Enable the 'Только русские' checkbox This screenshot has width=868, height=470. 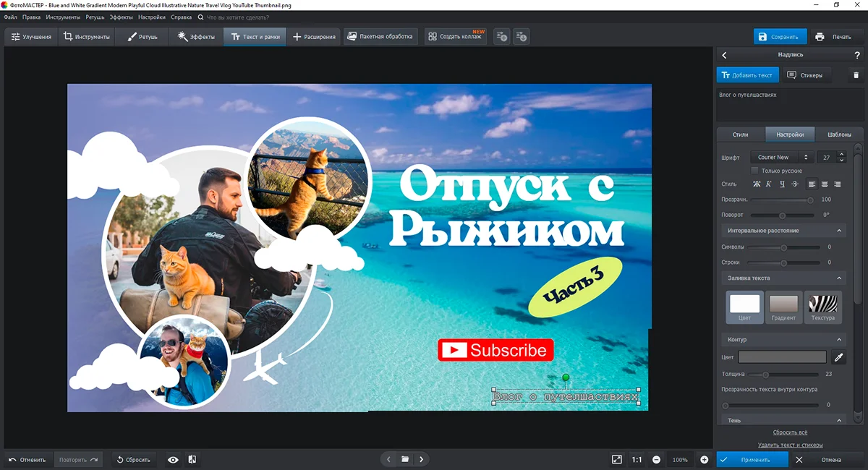point(755,171)
